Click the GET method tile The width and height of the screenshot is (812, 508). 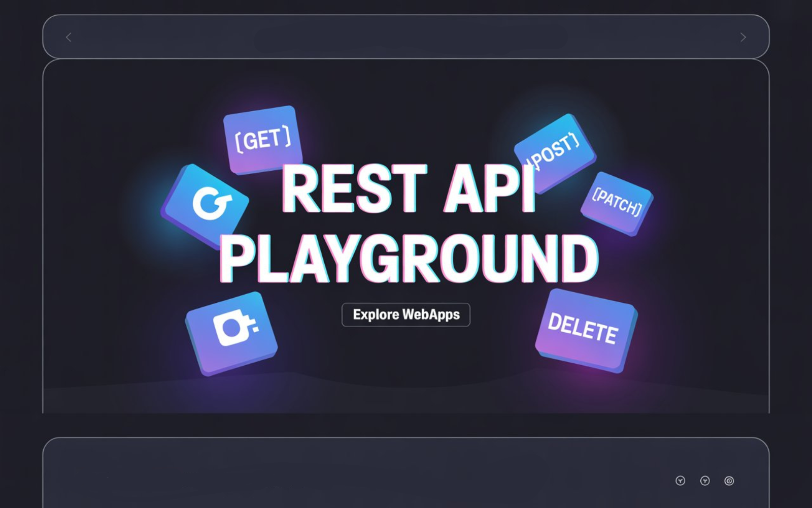coord(262,138)
